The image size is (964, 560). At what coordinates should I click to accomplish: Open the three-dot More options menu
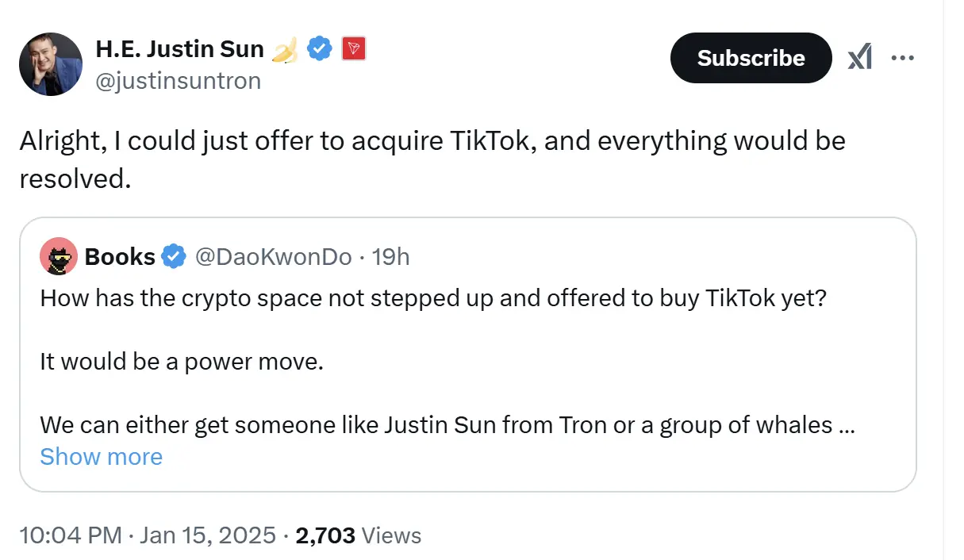click(x=903, y=58)
